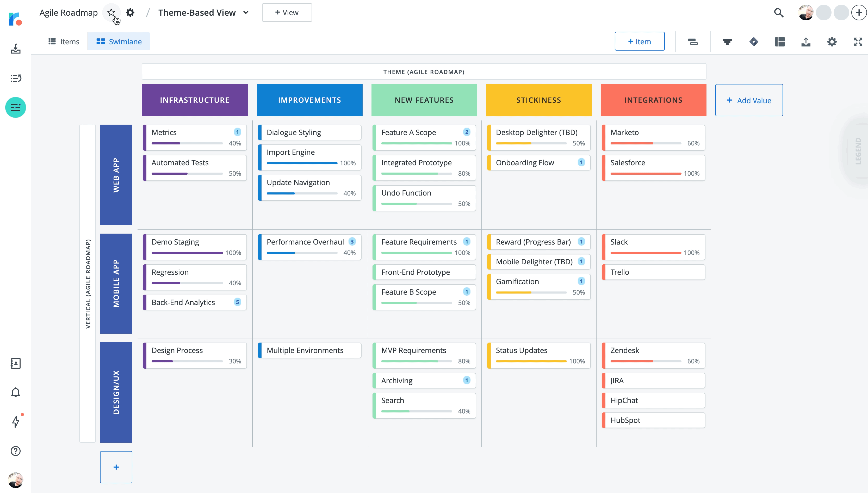This screenshot has width=868, height=493.
Task: Open the search magnifier icon
Action: 779,13
